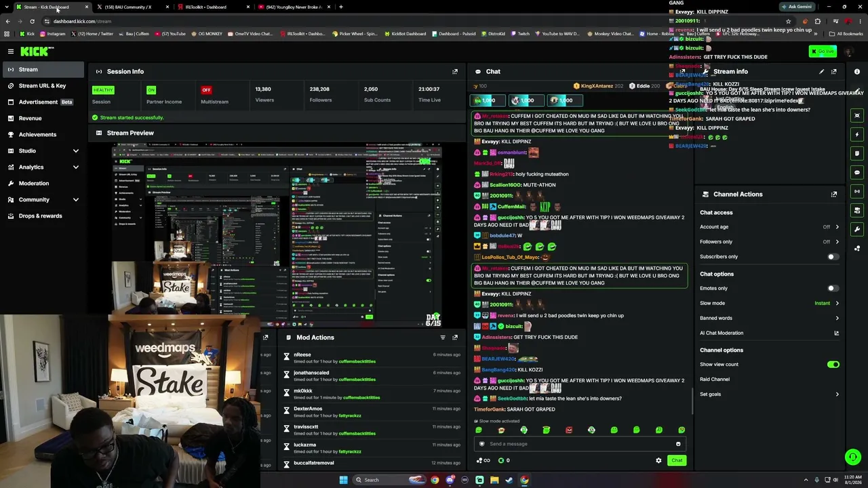Open Stream URL & Key page
The width and height of the screenshot is (868, 488).
(43, 86)
